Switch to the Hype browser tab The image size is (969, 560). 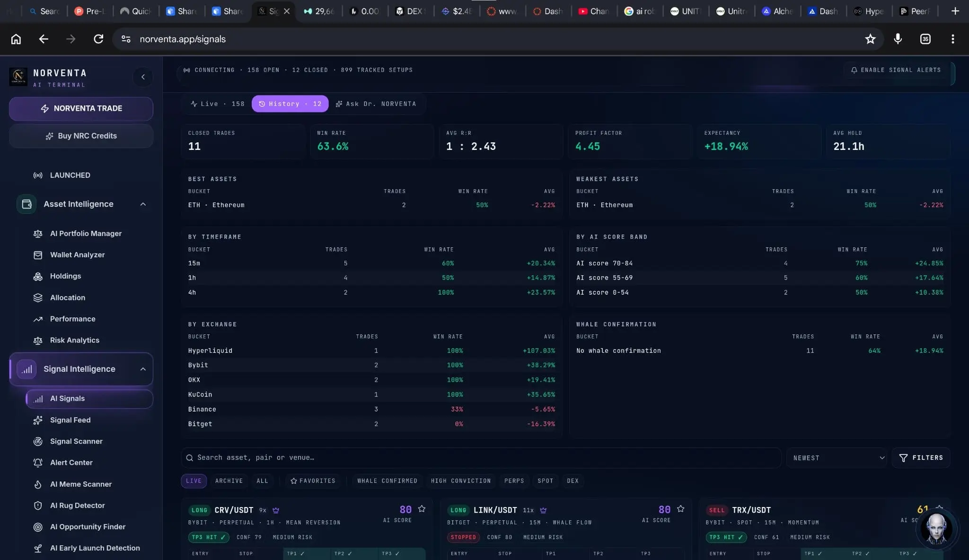coord(869,11)
